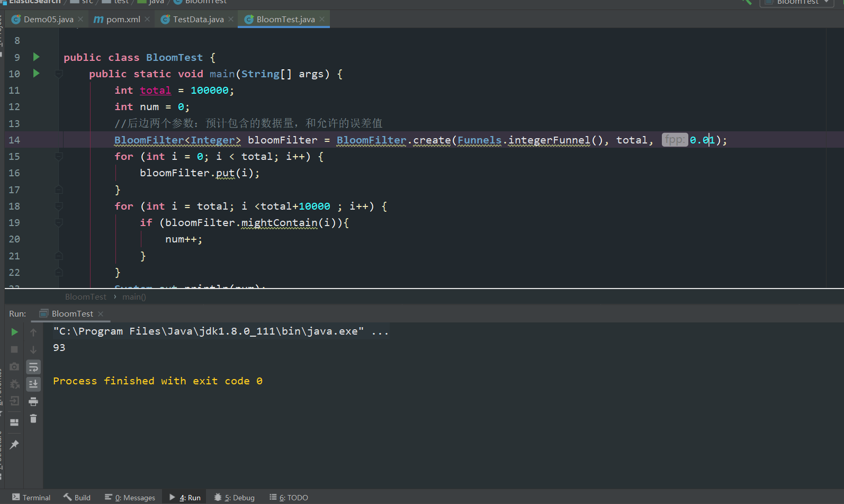Click BloomTest in the editor breadcrumb

[86, 297]
